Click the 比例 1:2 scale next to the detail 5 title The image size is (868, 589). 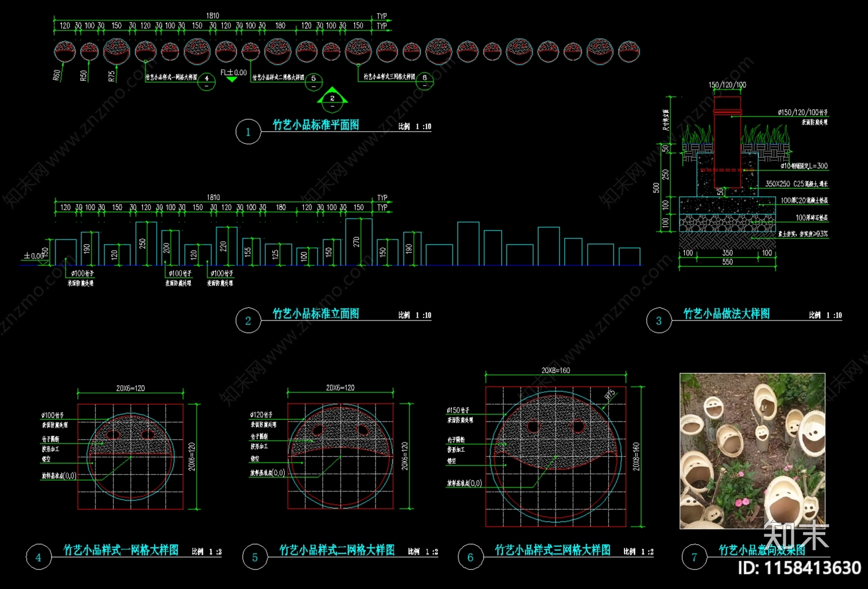(x=423, y=552)
